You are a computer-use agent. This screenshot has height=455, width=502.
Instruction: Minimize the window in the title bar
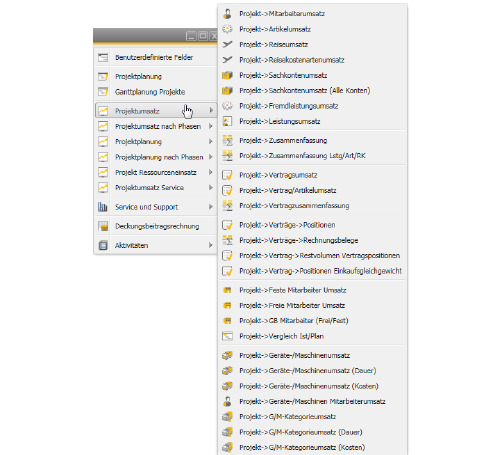(x=191, y=36)
